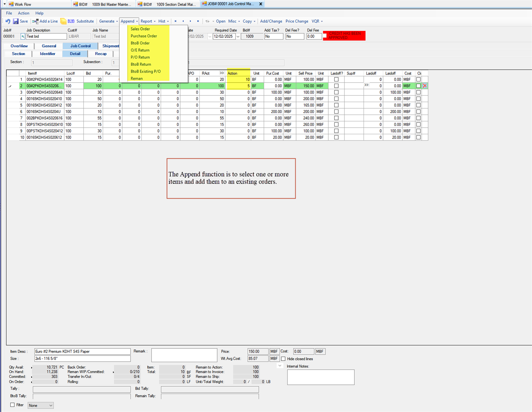This screenshot has height=412, width=532.
Task: Open the Filter dropdown showing None
Action: pos(41,405)
